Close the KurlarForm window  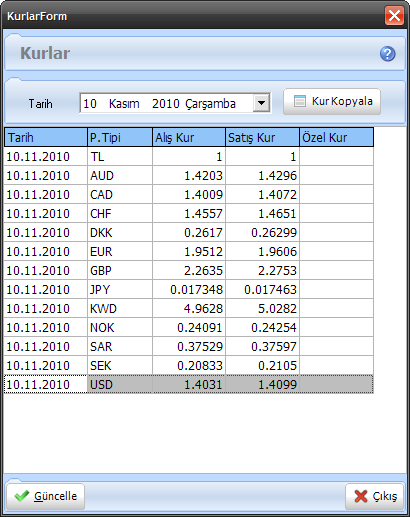[x=394, y=16]
